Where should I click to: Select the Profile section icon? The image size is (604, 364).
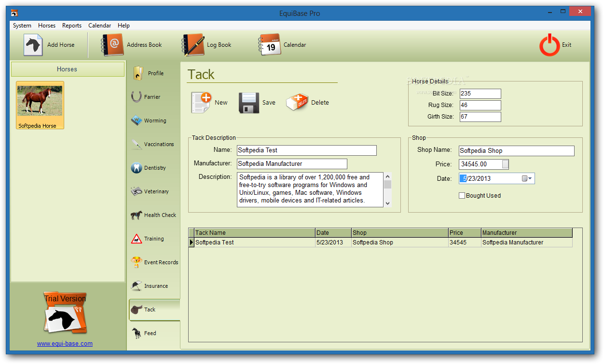(138, 73)
